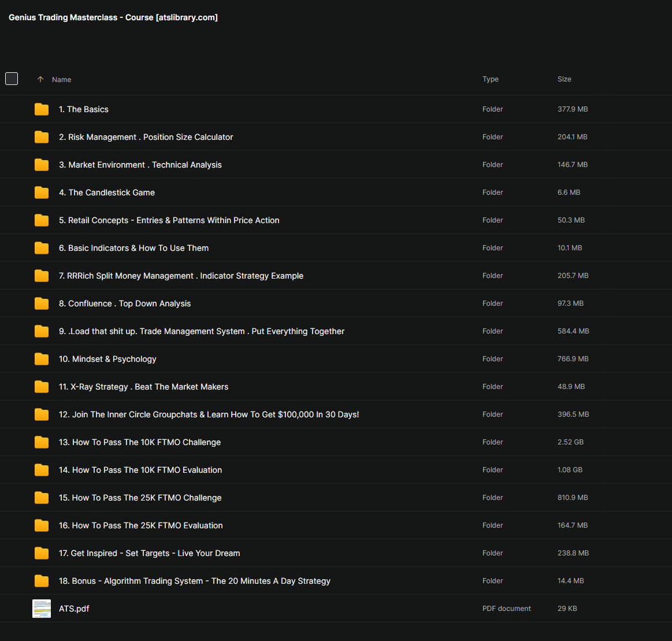Viewport: 672px width, 641px height.
Task: Click folder name 1. The Basics
Action: [x=84, y=110]
